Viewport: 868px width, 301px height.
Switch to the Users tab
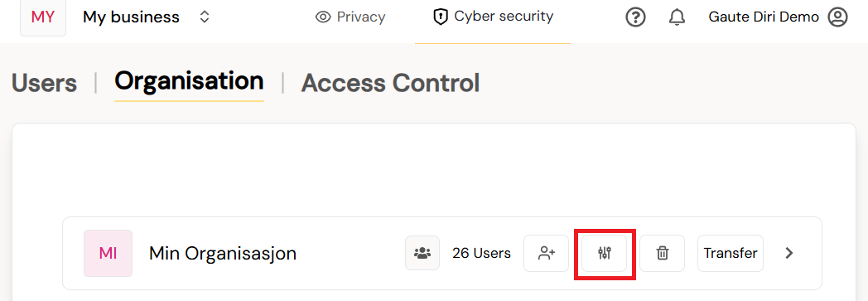(x=44, y=83)
